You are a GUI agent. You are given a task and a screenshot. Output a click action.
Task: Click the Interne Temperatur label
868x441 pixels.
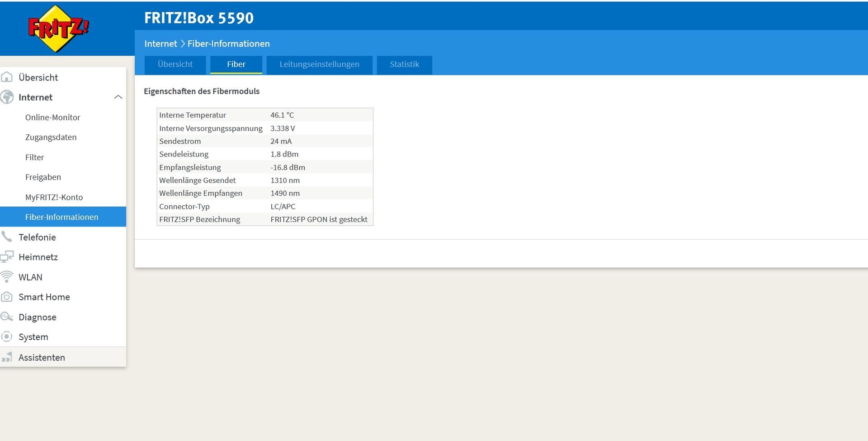193,115
